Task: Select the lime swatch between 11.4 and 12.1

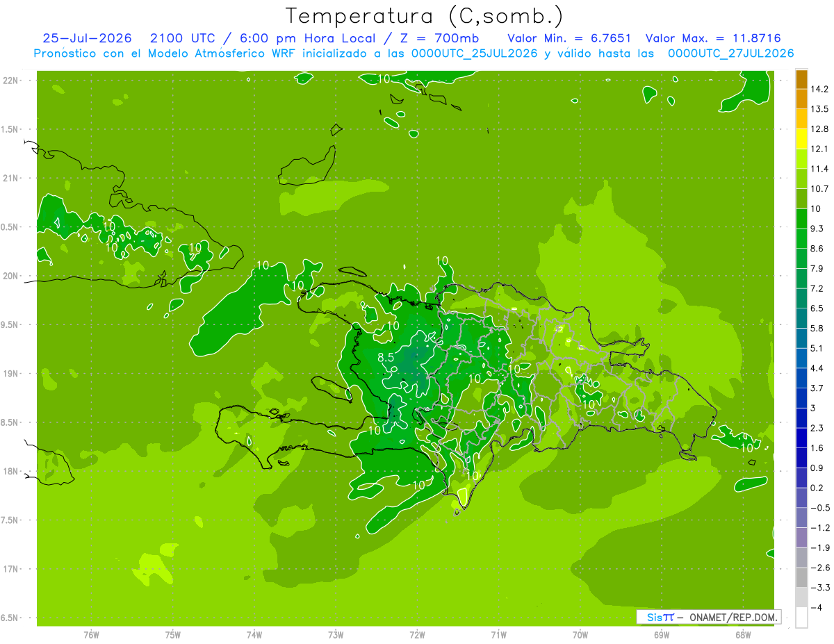Action: point(801,159)
